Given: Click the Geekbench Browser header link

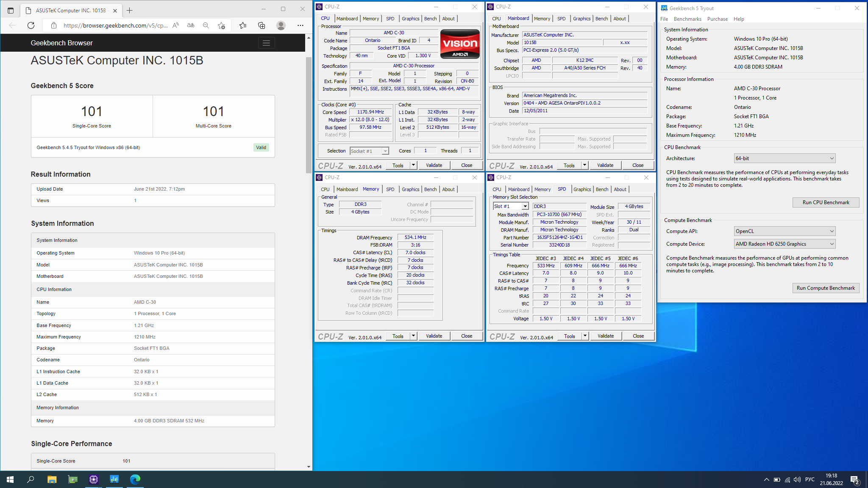Looking at the screenshot, I should [x=61, y=43].
